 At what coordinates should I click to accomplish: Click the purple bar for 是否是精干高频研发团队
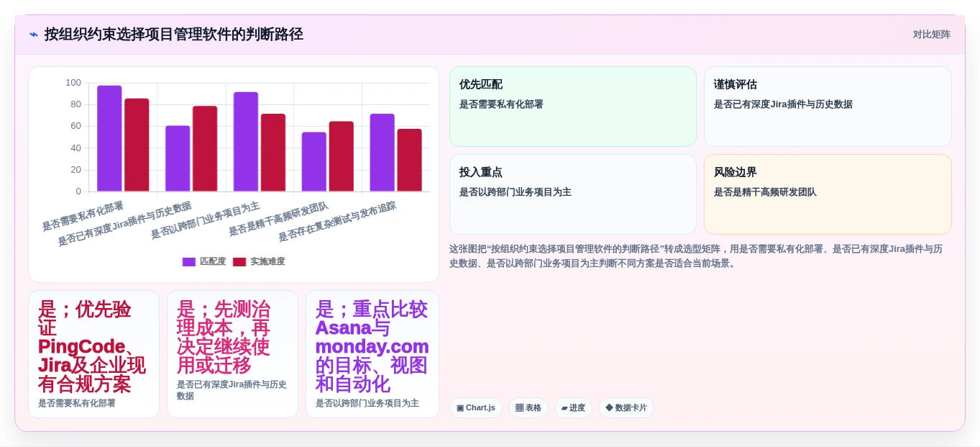[x=314, y=162]
